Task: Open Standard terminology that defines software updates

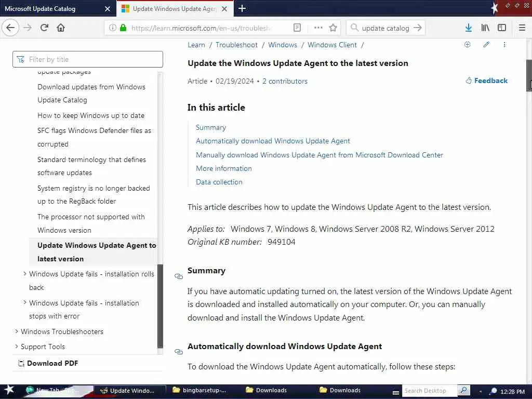Action: pos(91,166)
